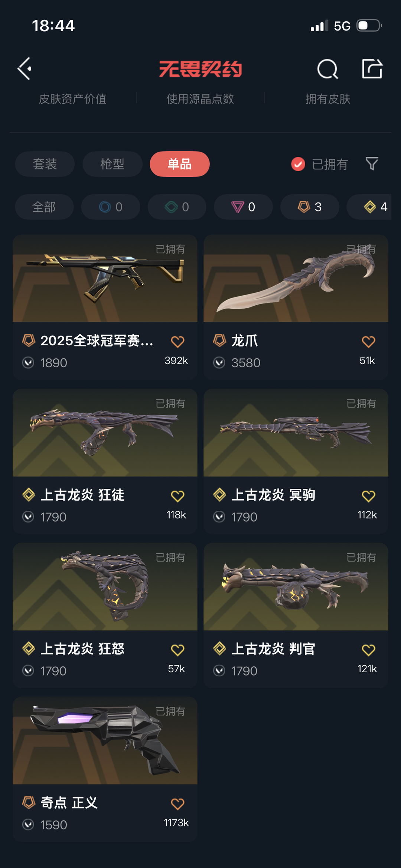Viewport: 401px width, 868px height.
Task: Select yellow diamond tier chip showing 4
Action: click(369, 207)
